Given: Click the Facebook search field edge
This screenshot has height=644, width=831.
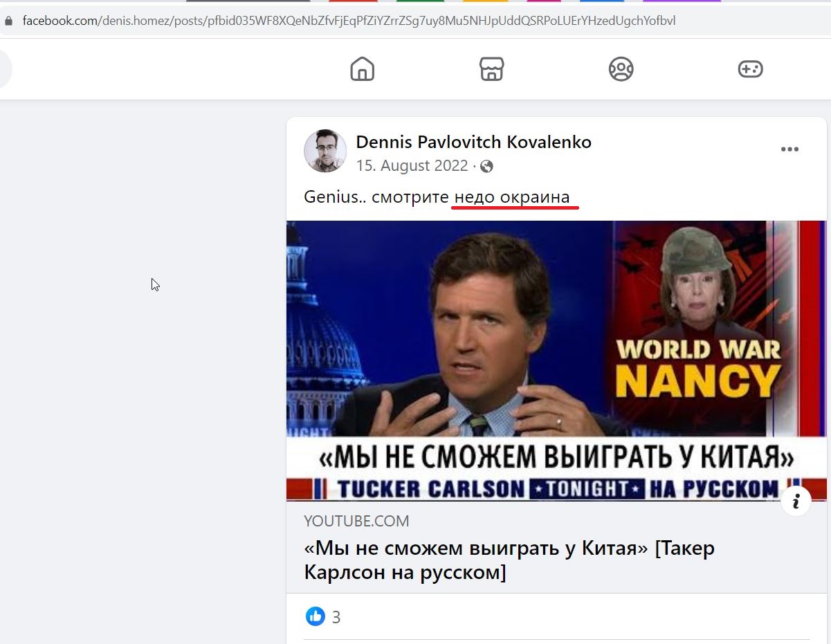Looking at the screenshot, I should point(6,69).
